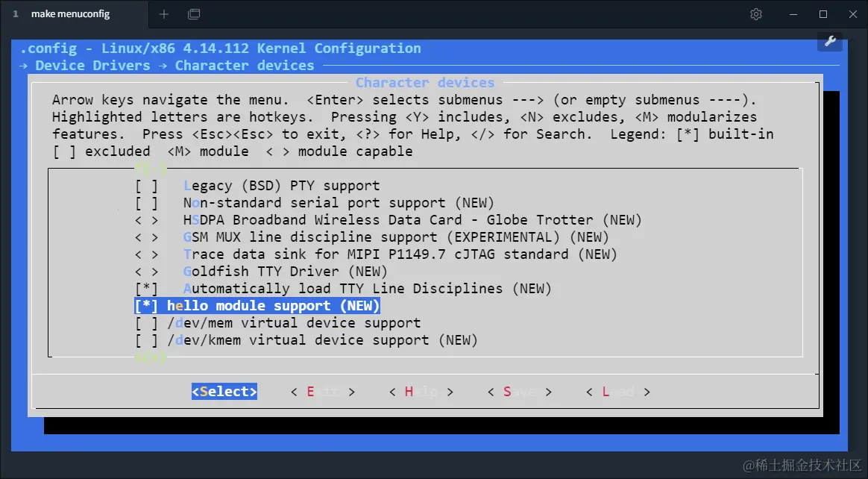Toggle Legacy (BSD) PTY support checkbox
868x479 pixels.
[147, 186]
